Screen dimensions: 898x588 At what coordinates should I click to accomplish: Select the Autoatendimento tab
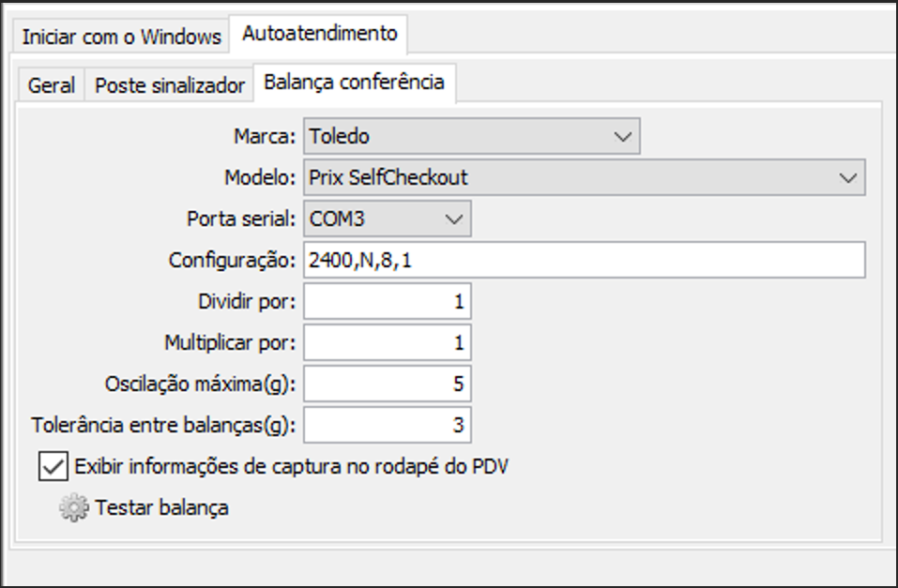pos(319,34)
